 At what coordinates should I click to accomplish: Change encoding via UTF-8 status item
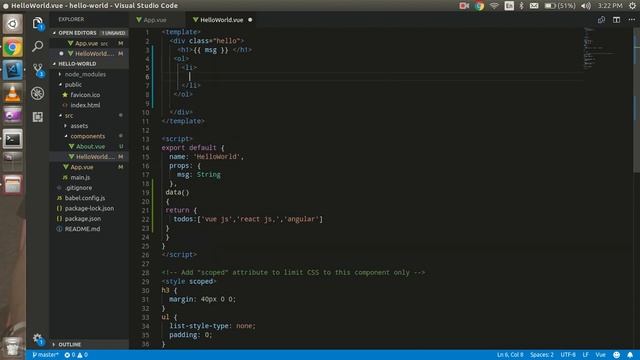pyautogui.click(x=568, y=355)
